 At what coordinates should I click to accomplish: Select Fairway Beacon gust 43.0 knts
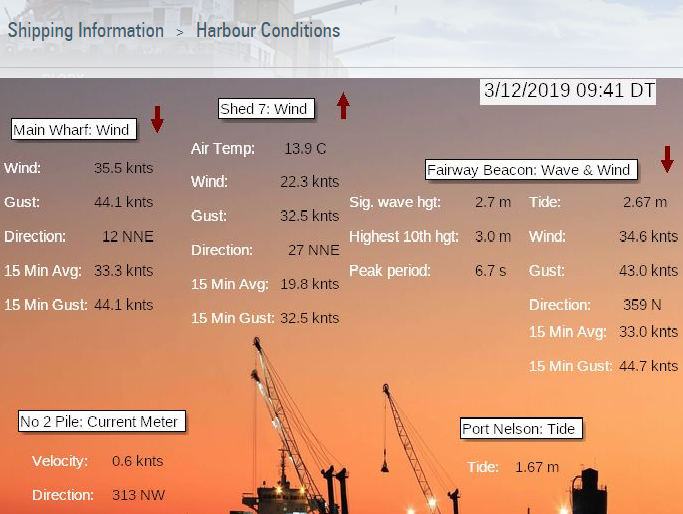649,271
